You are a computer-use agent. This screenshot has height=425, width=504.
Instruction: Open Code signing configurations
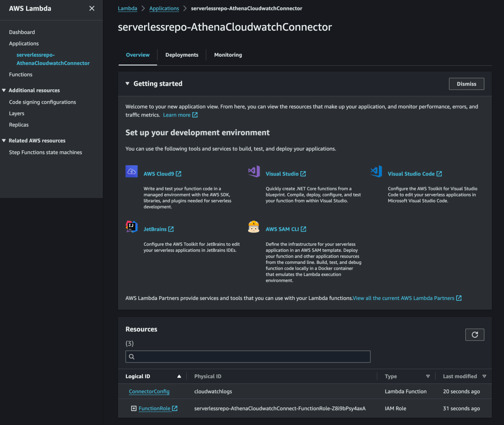click(42, 102)
